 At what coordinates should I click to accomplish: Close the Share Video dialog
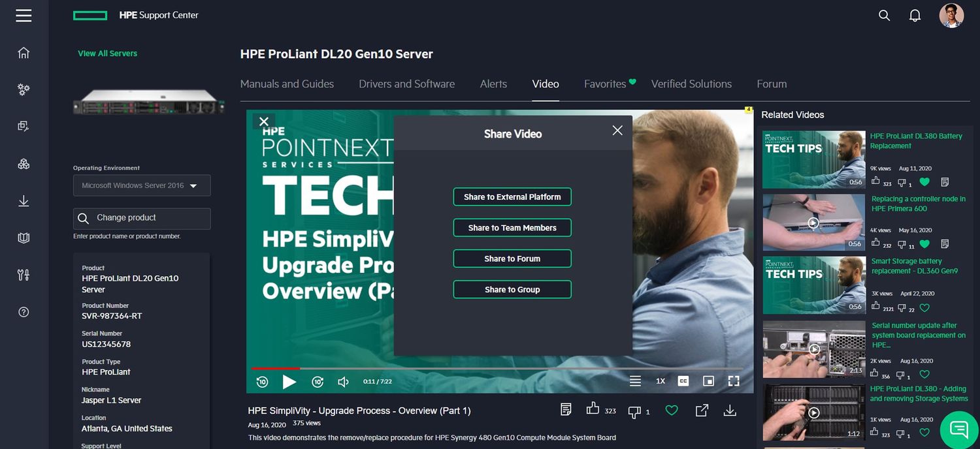pos(617,131)
